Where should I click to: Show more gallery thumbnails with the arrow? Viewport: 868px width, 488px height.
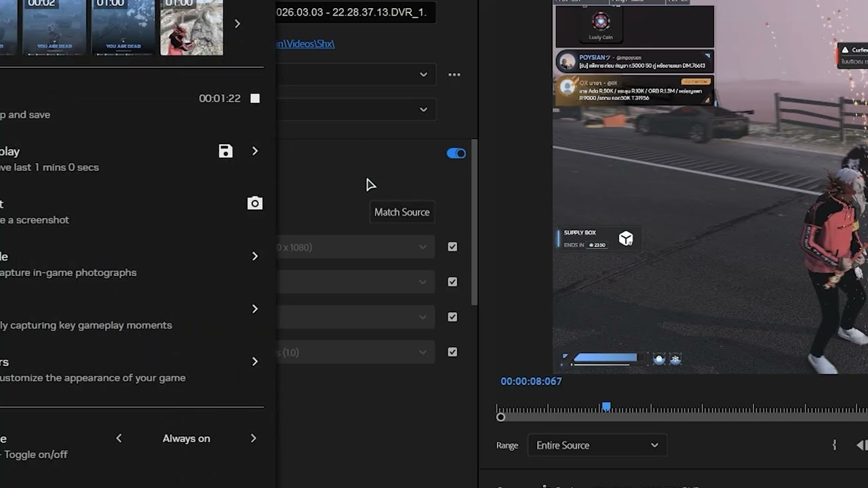237,24
